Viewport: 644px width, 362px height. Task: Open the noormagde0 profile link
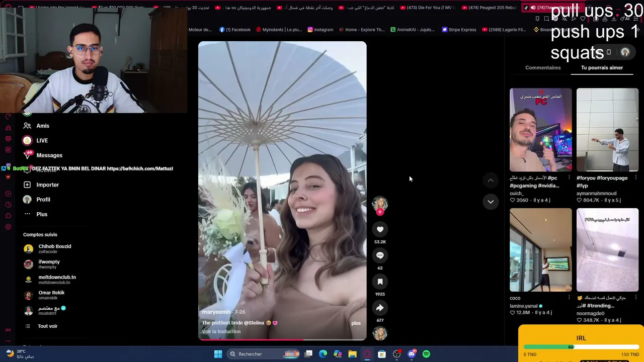(590, 313)
